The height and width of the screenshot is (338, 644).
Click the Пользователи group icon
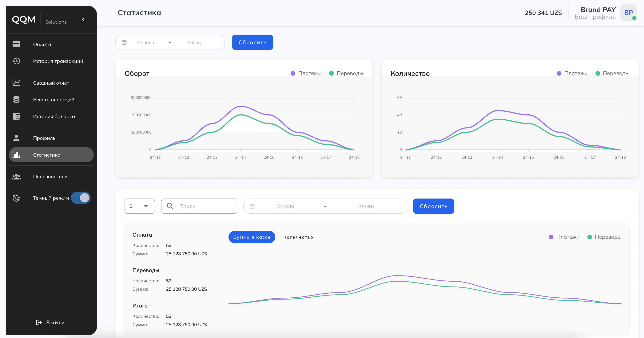tap(16, 177)
